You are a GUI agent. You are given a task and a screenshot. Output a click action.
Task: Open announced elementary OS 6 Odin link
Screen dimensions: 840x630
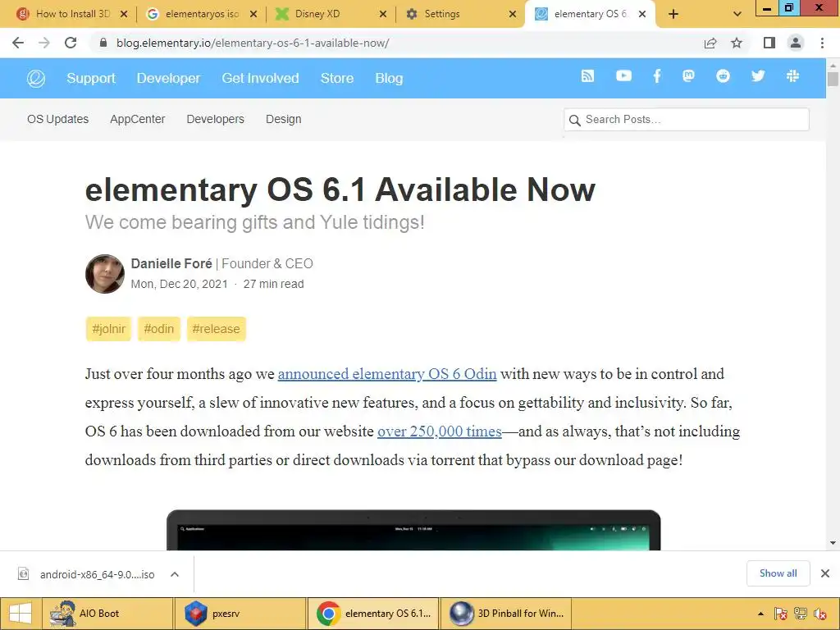point(387,373)
